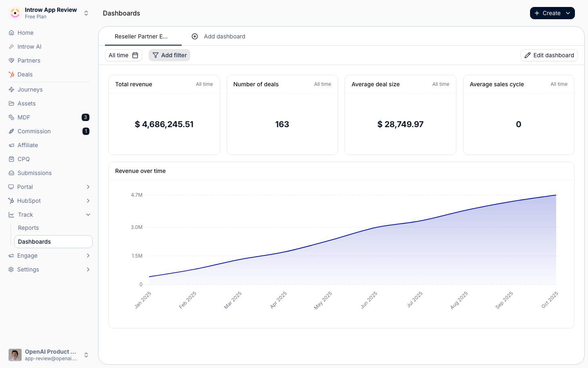Click the Deals HubSpot icon
Viewport: 588px width, 368px height.
pos(11,74)
